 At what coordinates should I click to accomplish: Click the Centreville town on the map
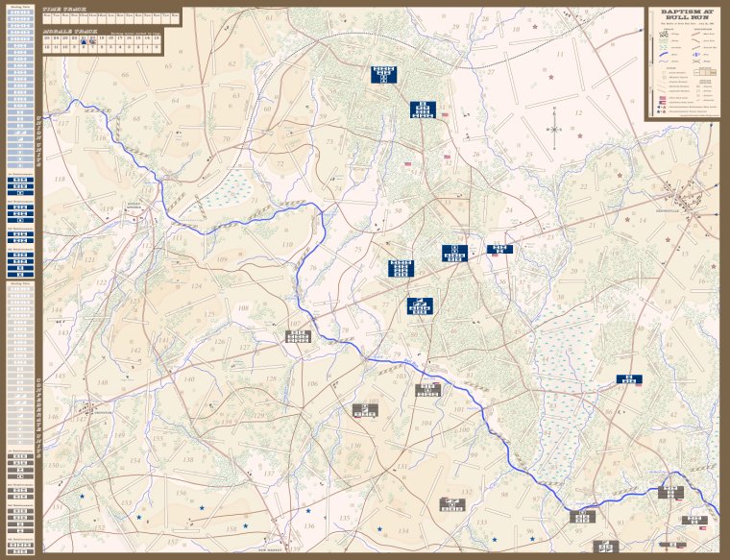click(684, 198)
